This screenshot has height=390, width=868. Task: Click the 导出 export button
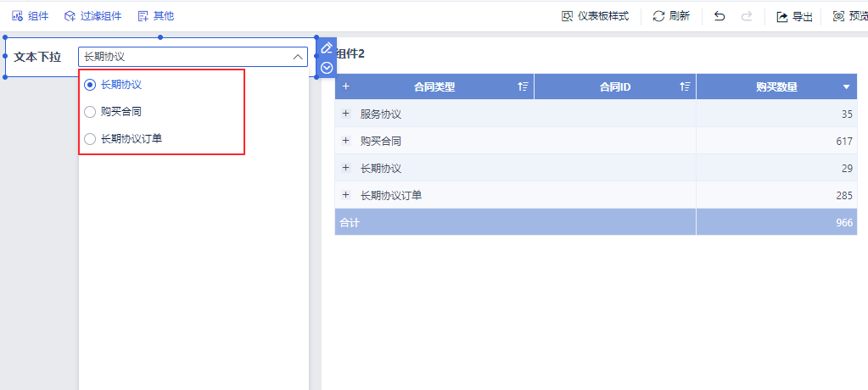(x=794, y=17)
